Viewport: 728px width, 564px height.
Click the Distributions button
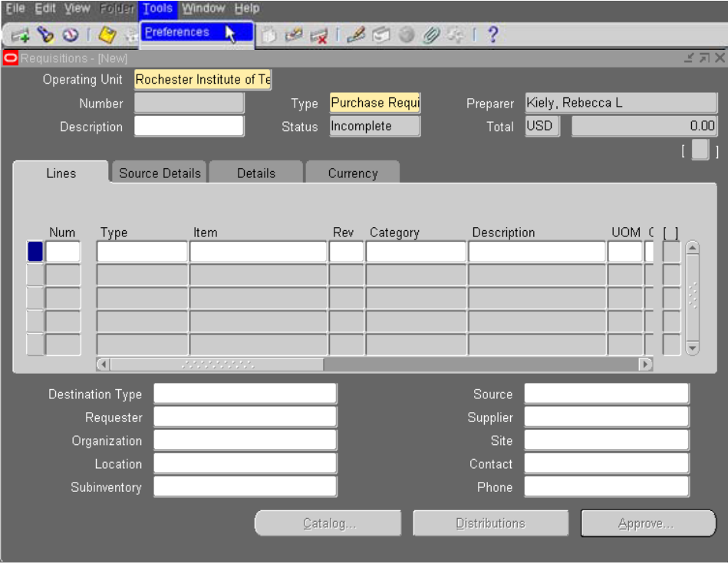[490, 523]
